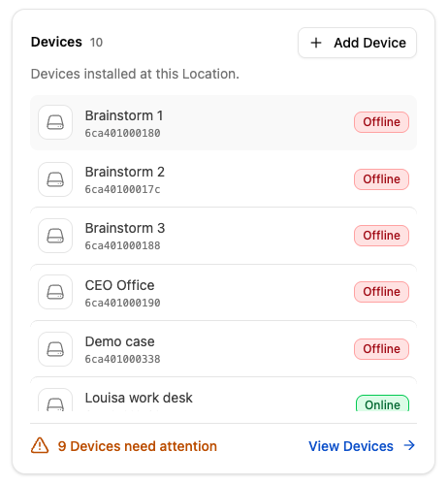Click the Brainstorm 3 device icon
The image size is (448, 483).
click(x=55, y=236)
